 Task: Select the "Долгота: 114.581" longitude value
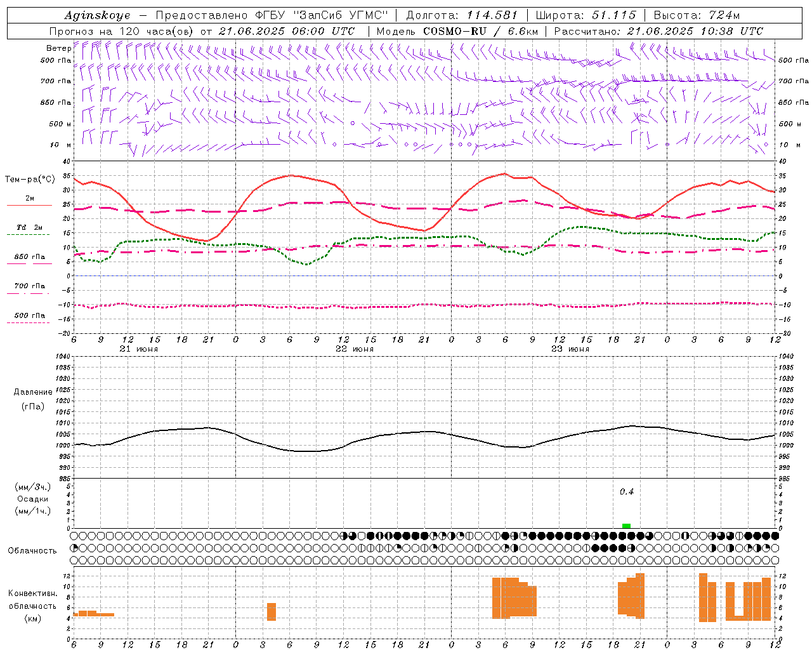coord(462,15)
